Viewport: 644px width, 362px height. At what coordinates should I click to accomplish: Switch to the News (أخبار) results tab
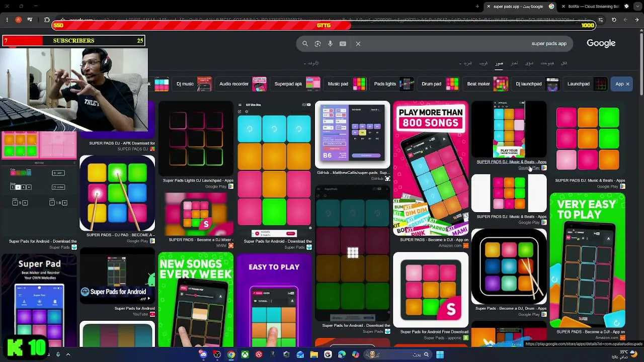pyautogui.click(x=514, y=63)
